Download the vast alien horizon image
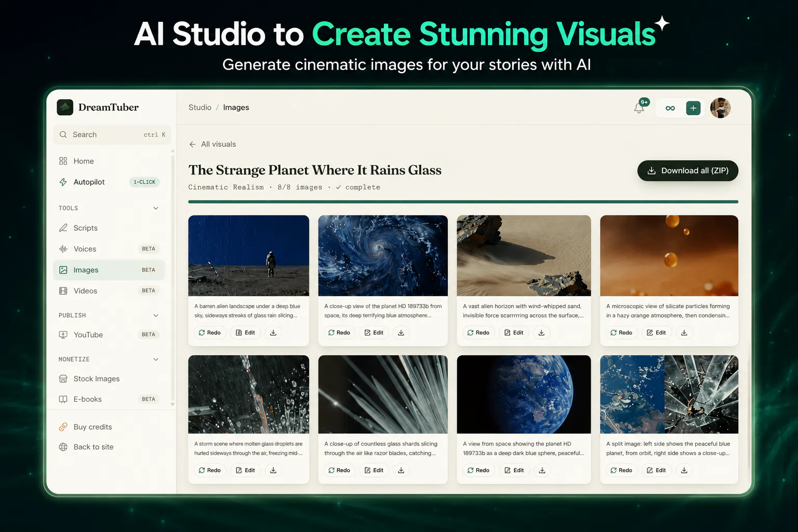798x532 pixels. click(541, 332)
